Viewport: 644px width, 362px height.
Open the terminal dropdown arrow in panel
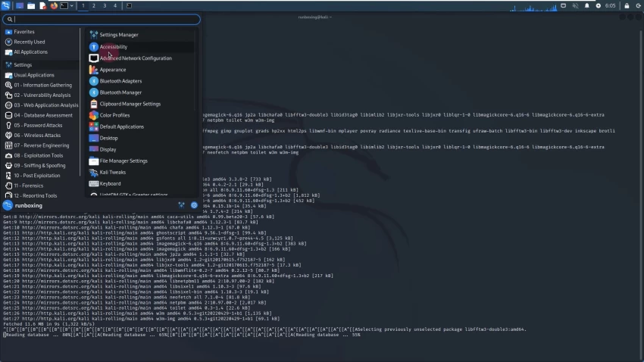tap(72, 6)
